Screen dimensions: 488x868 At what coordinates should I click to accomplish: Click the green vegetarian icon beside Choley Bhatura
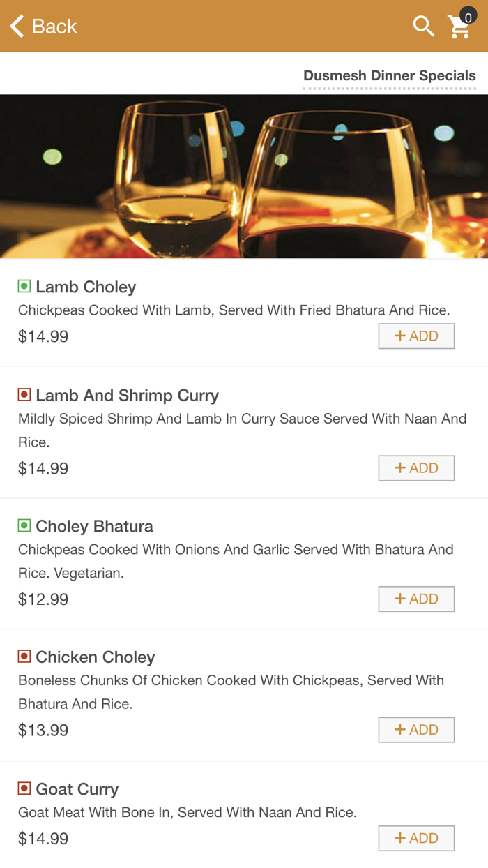tap(23, 526)
